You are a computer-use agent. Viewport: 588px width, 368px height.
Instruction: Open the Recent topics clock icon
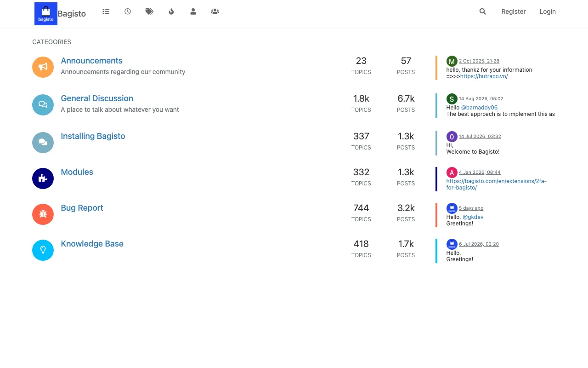click(x=128, y=11)
